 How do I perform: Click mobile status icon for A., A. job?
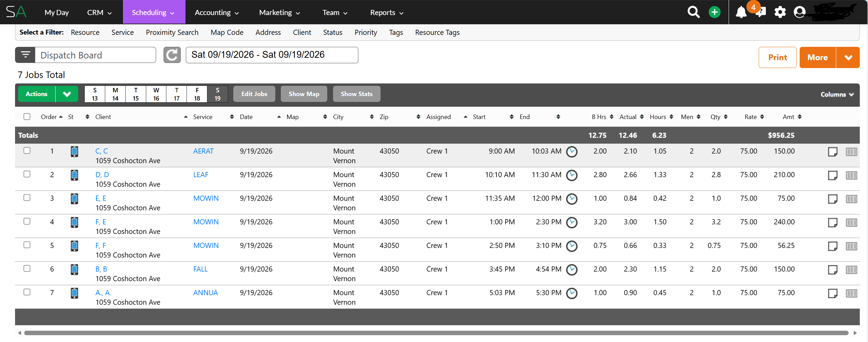point(74,293)
